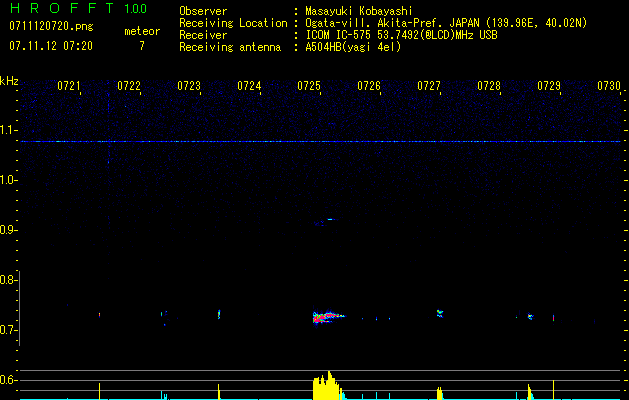This screenshot has height=400, width=629.
Task: Click the meteor count value 7
Action: click(x=142, y=46)
